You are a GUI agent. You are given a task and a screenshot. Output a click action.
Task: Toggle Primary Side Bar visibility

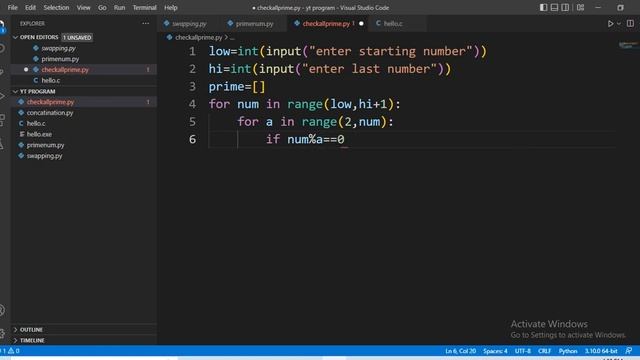coord(543,7)
